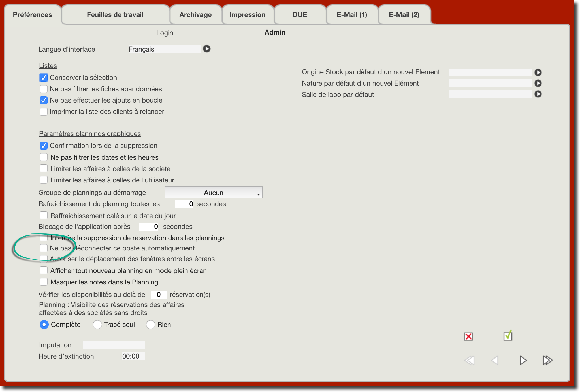Enable Raffraichissement calé sur la date du jour

(44, 215)
